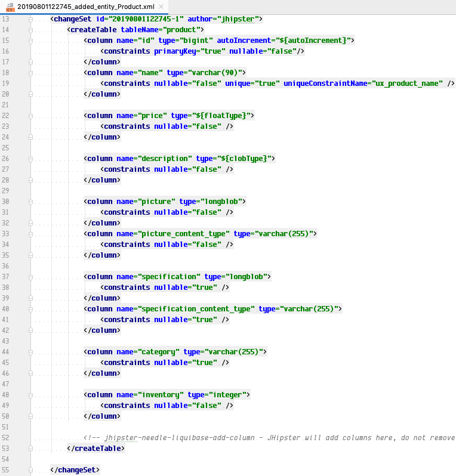The image size is (456, 476).
Task: Click the <createTable opening tag name
Action: 94,30
